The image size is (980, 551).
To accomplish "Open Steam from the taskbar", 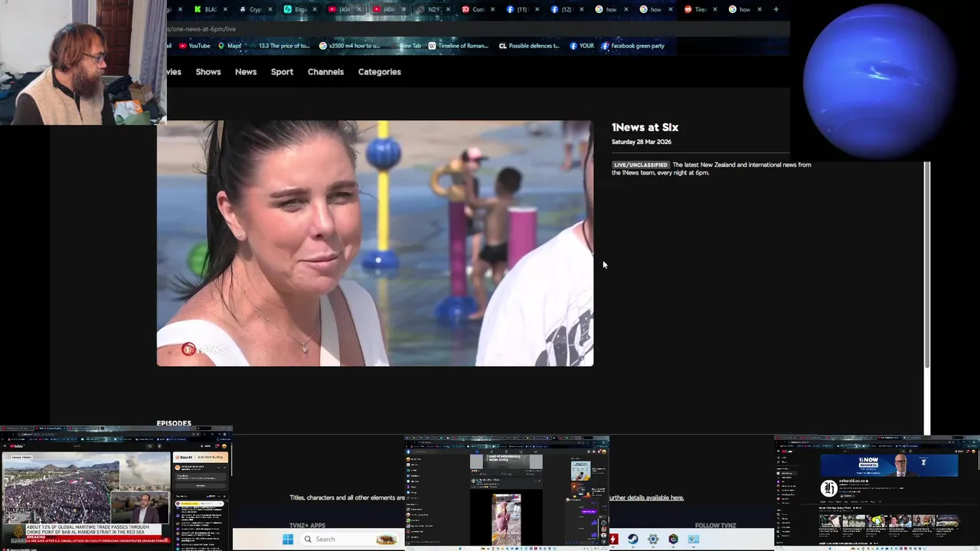I will click(x=633, y=539).
